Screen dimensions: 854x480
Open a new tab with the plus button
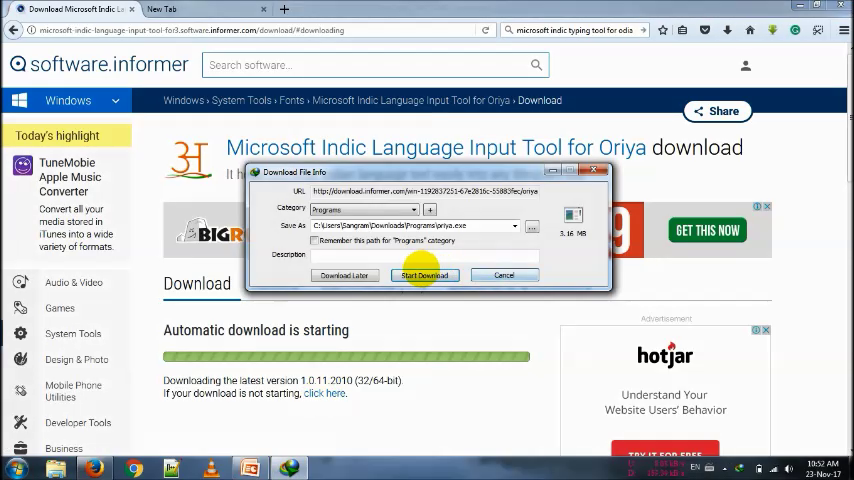(284, 9)
